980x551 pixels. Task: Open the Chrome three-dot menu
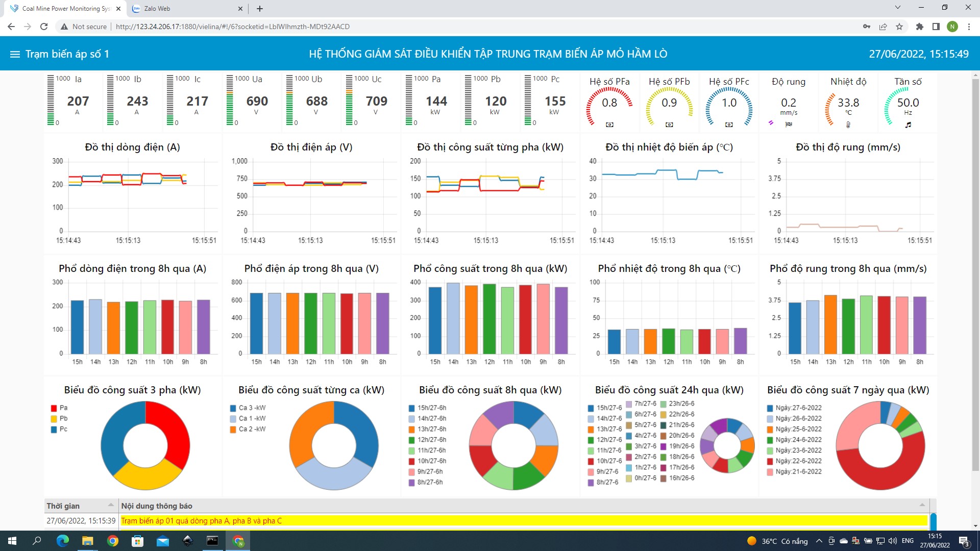969,27
